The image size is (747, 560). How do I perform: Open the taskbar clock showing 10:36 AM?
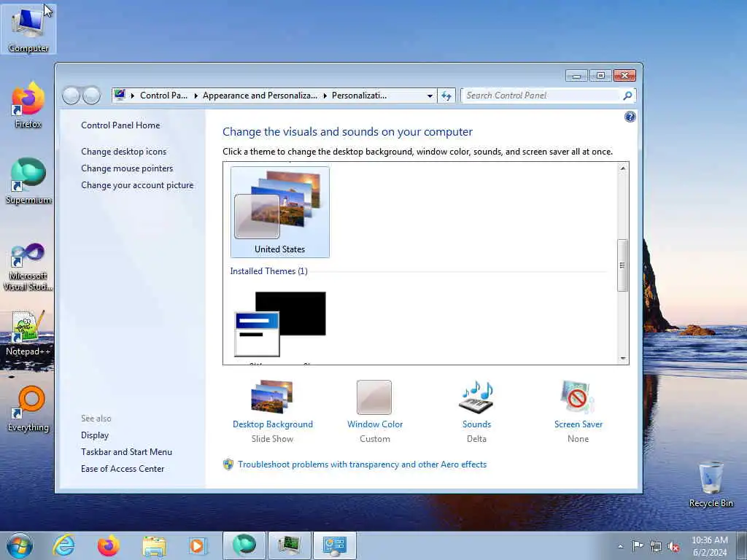(709, 546)
